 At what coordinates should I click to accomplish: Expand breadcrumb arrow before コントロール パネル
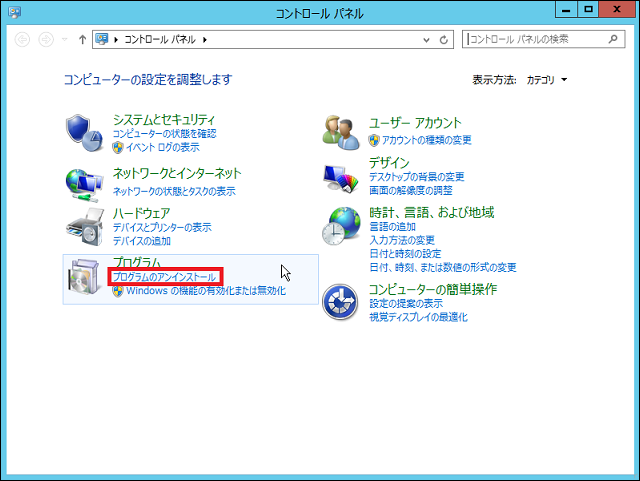[x=116, y=40]
